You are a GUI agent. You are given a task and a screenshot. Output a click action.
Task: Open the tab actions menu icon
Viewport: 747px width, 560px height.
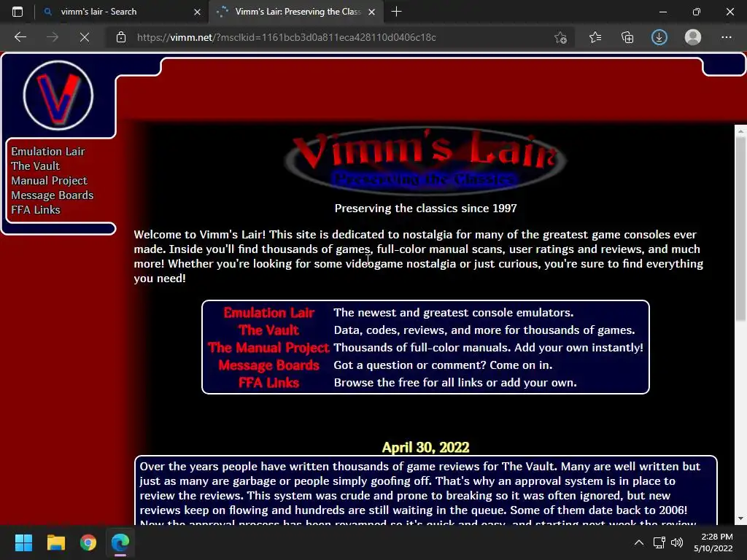(18, 12)
